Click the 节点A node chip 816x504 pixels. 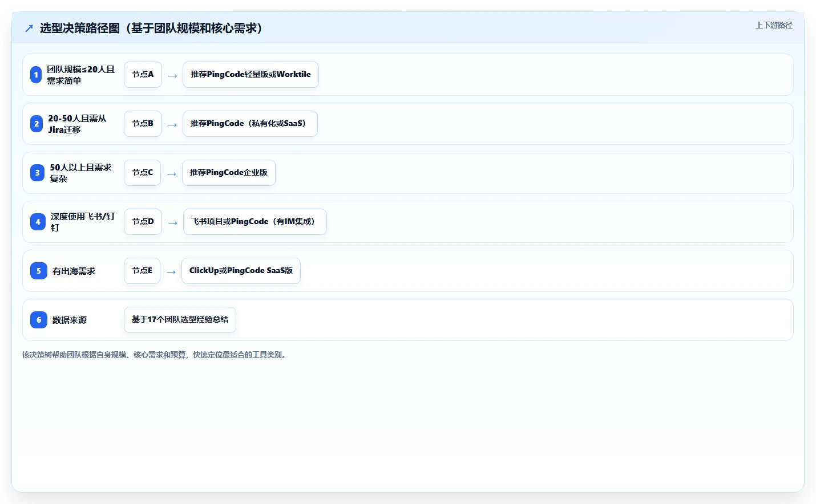[143, 75]
